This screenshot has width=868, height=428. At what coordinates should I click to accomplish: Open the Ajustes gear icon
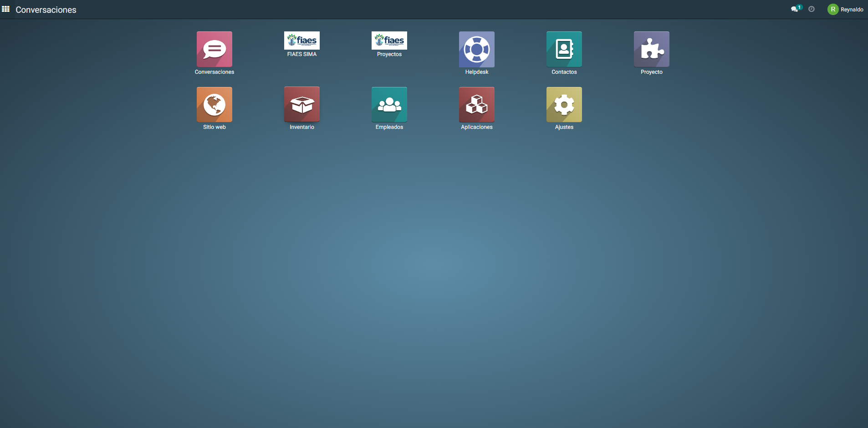[564, 104]
